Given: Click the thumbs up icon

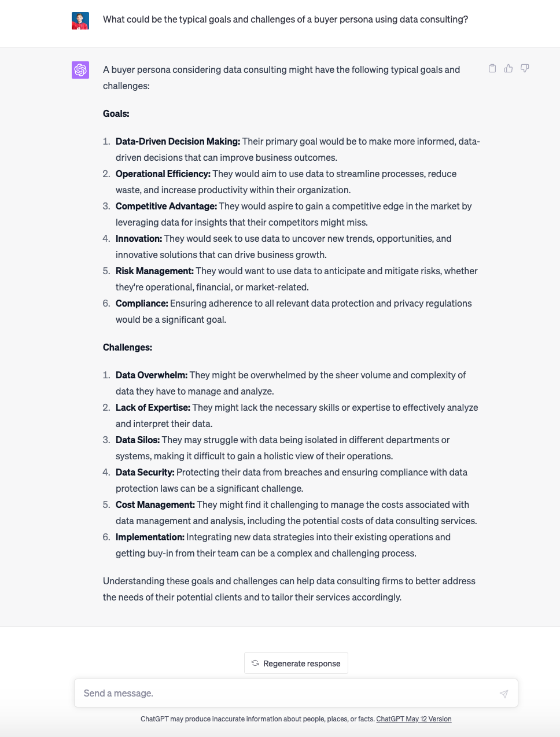Looking at the screenshot, I should tap(509, 68).
